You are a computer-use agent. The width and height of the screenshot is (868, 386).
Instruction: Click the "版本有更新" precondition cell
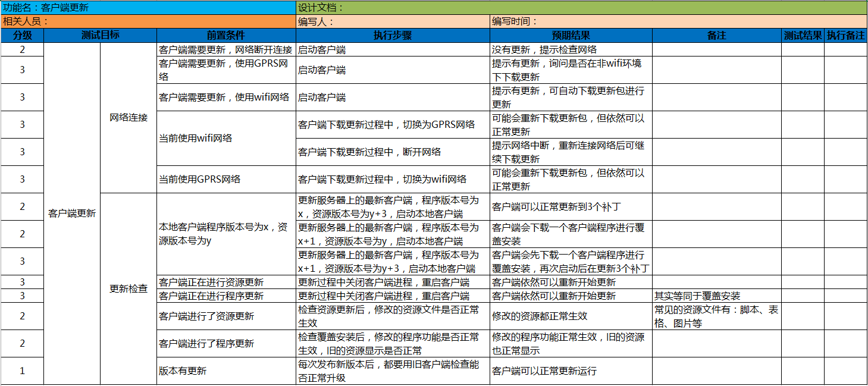coord(226,371)
